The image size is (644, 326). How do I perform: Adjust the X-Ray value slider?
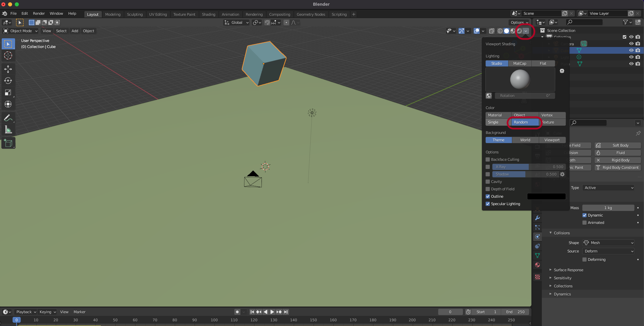point(529,167)
